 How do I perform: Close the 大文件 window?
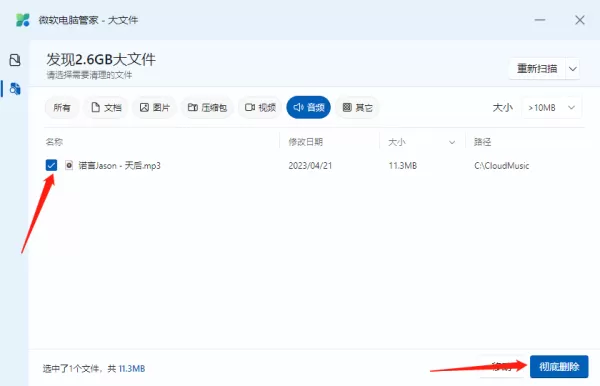580,20
